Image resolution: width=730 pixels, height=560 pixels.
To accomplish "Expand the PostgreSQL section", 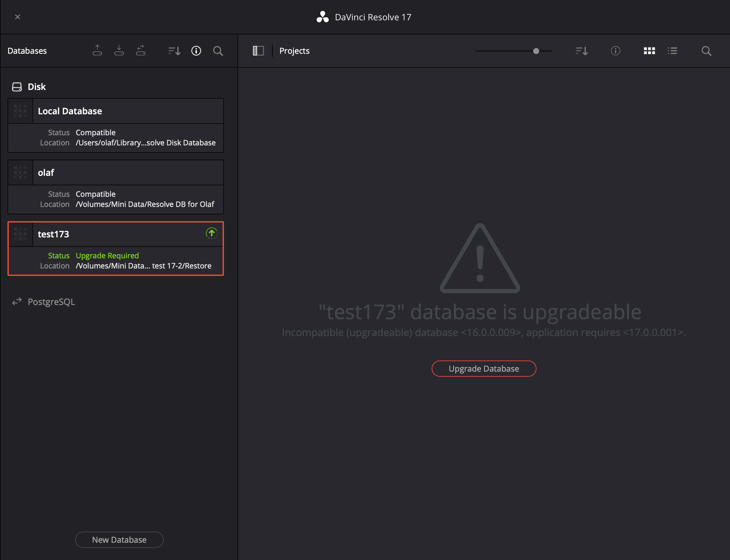I will [x=51, y=302].
